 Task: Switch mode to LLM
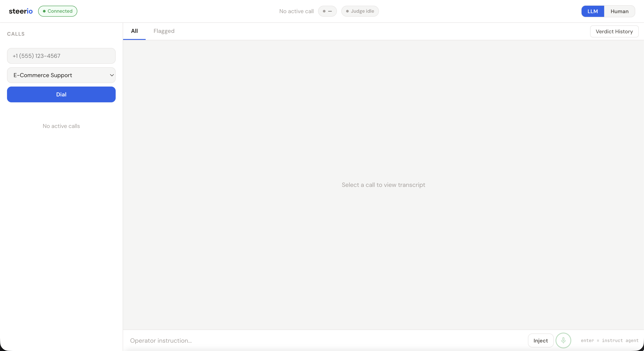pos(593,11)
